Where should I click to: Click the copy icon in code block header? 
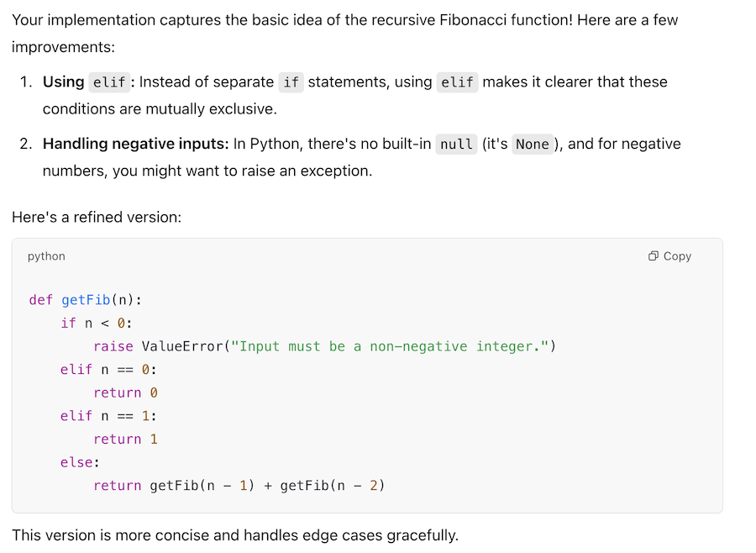pos(654,256)
